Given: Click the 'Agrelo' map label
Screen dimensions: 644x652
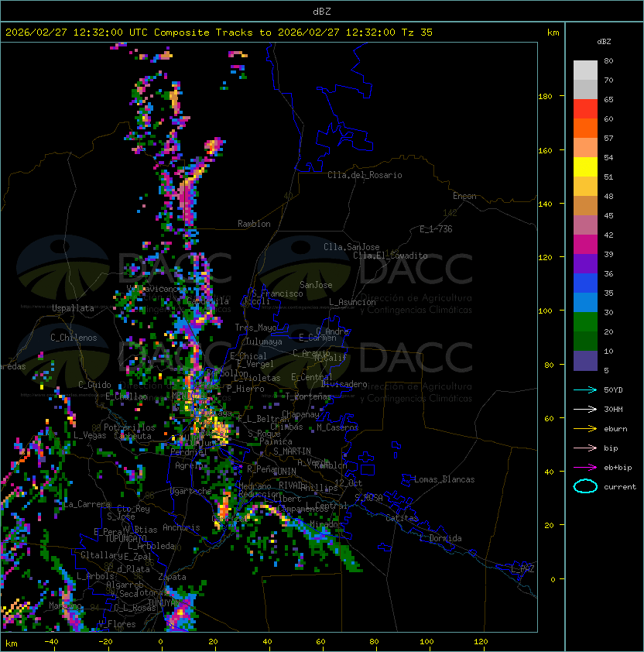Looking at the screenshot, I should (188, 465).
